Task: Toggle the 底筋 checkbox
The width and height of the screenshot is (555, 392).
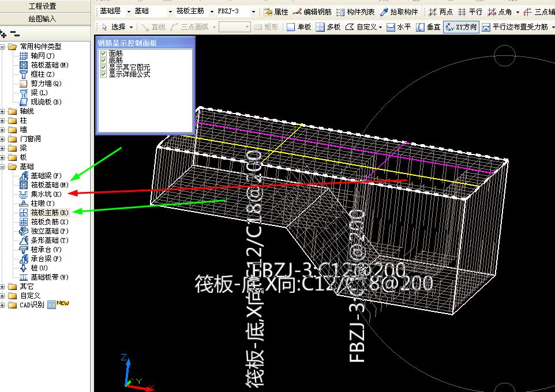Action: [104, 61]
